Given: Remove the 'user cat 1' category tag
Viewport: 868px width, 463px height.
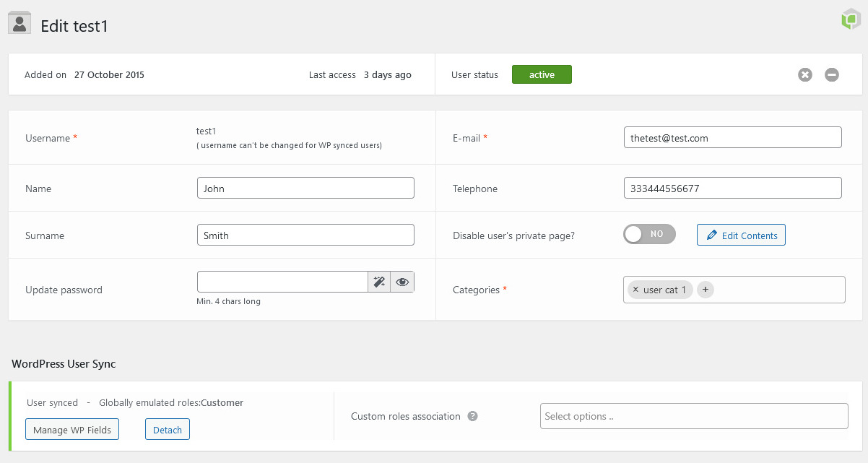Looking at the screenshot, I should click(x=635, y=290).
